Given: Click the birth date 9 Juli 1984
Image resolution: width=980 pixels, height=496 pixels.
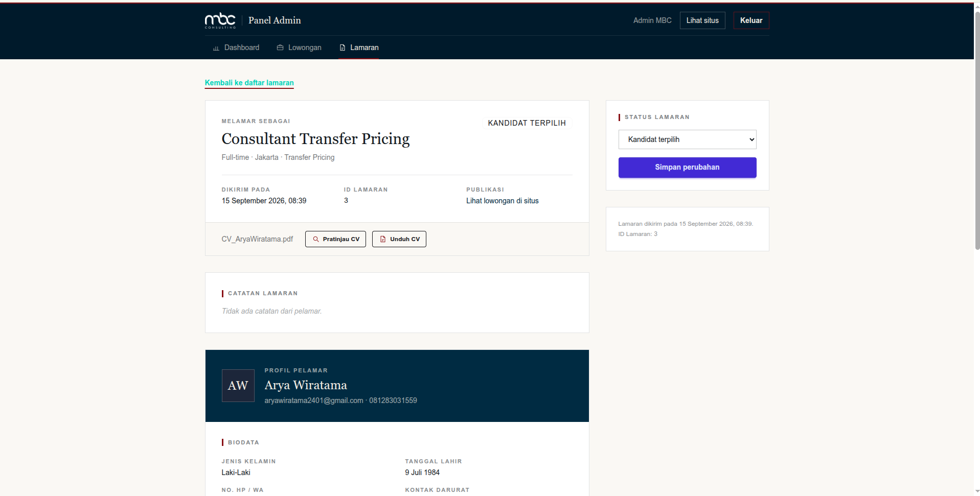Looking at the screenshot, I should (422, 473).
